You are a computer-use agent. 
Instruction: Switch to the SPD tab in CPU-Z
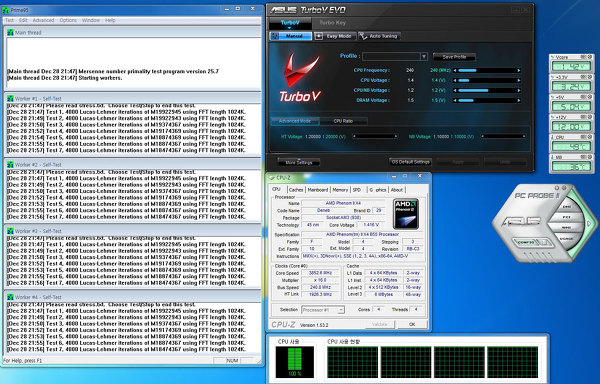pos(357,190)
